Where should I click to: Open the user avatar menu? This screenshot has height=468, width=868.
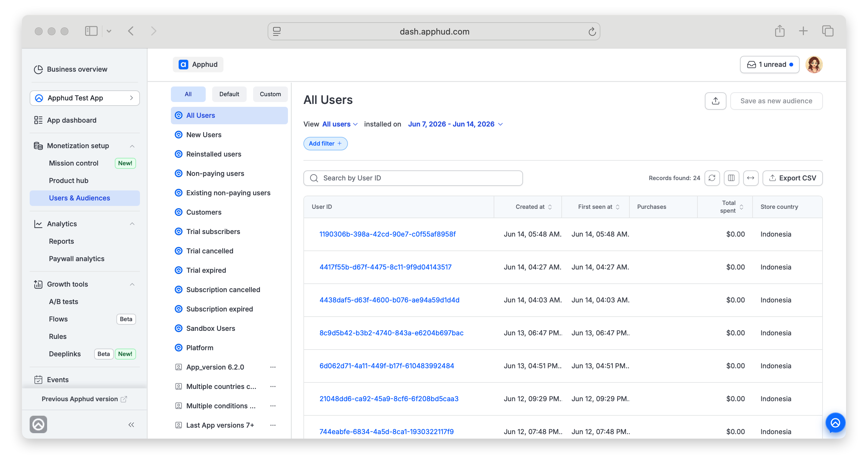coord(814,65)
